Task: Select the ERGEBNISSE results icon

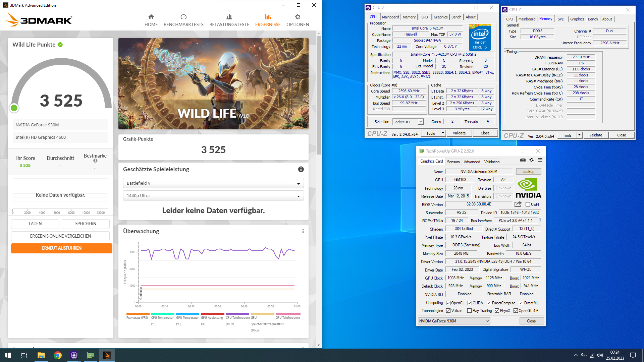Action: (x=268, y=17)
